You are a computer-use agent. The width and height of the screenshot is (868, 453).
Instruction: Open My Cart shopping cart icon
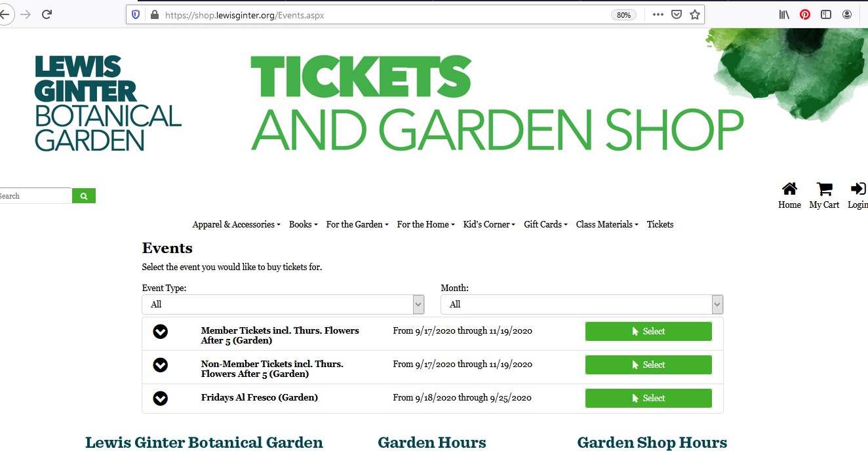coord(824,189)
